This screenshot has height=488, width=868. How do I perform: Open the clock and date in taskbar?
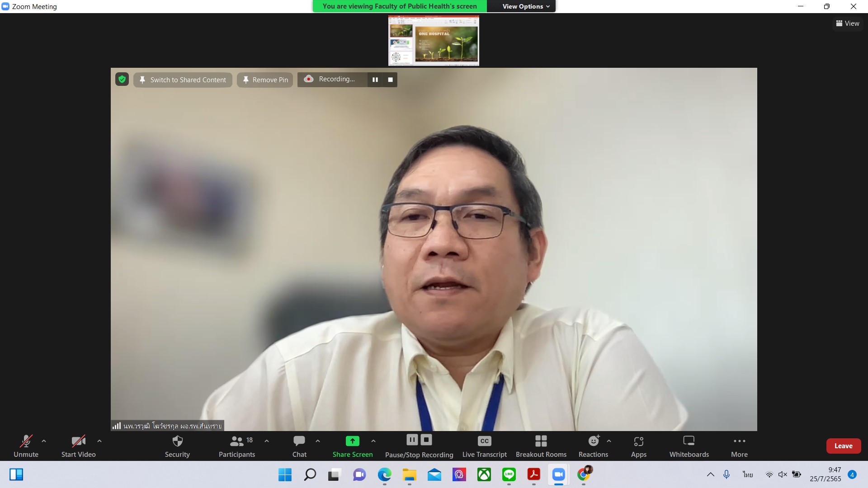(825, 474)
